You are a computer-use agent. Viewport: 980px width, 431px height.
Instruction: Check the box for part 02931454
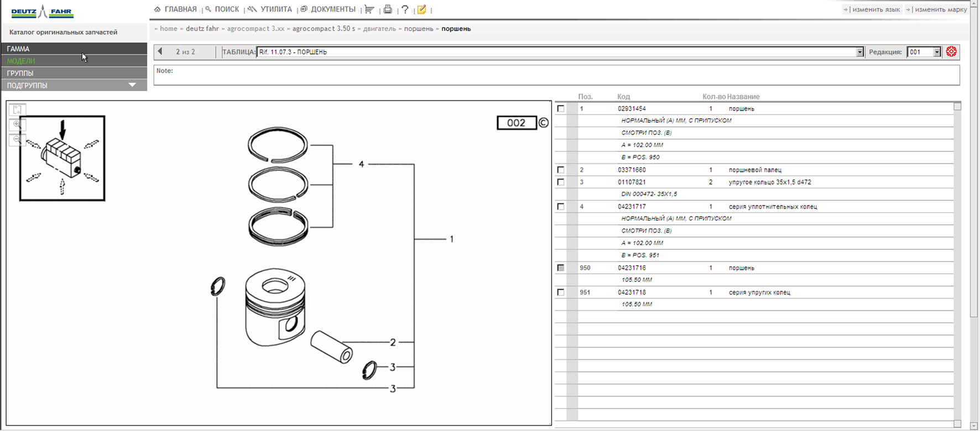point(561,109)
